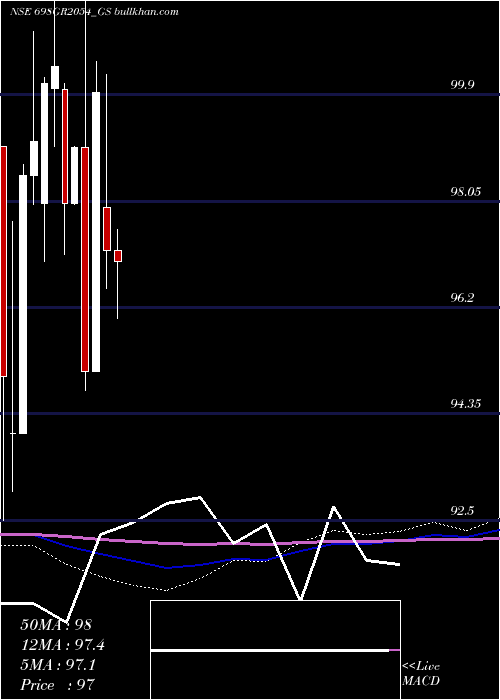Click the last small red candlestick
Image resolution: width=500 pixels, height=700 pixels.
click(x=118, y=256)
